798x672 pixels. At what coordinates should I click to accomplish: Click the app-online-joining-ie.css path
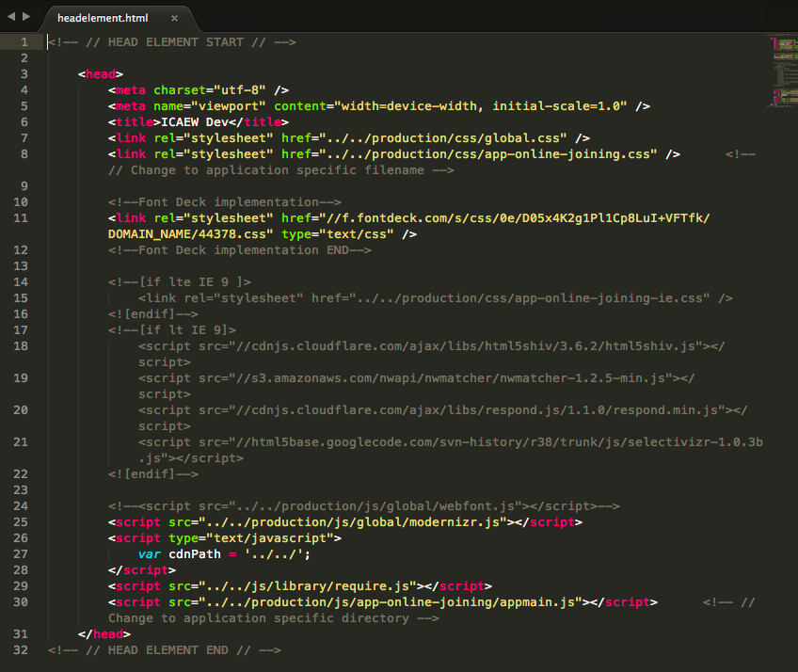(x=530, y=298)
